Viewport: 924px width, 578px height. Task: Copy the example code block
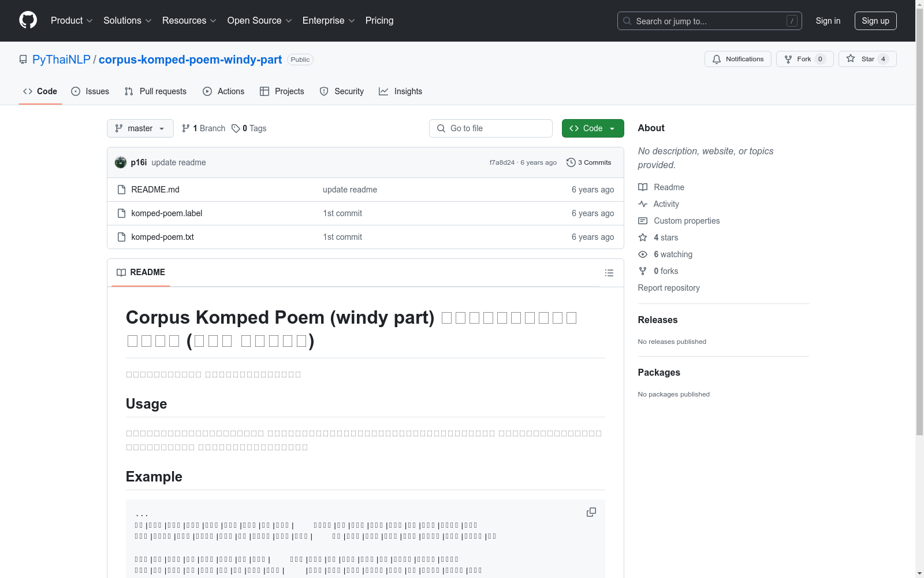591,512
